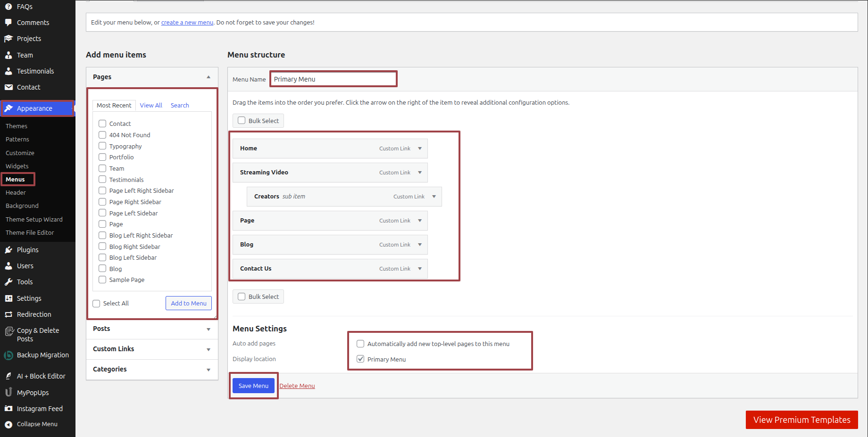868x437 pixels.
Task: Switch to the View All tab
Action: tap(151, 106)
